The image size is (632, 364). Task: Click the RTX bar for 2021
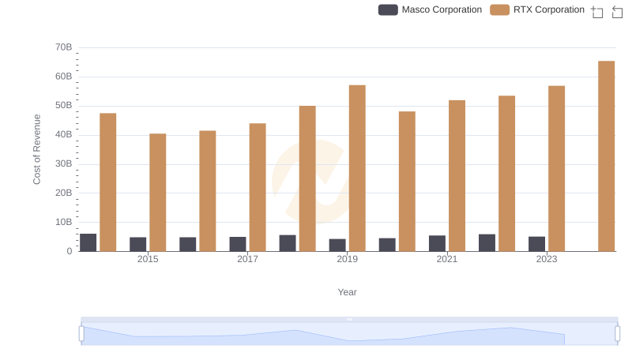pos(457,175)
